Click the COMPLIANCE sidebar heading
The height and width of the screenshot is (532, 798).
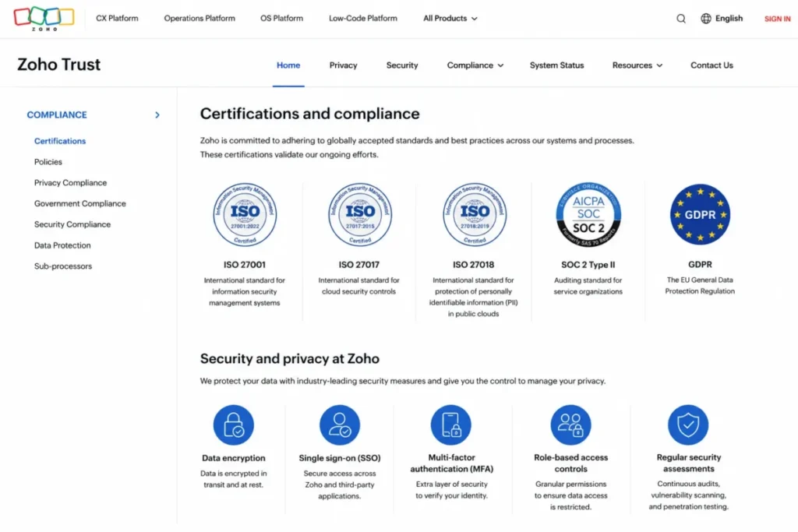[57, 115]
